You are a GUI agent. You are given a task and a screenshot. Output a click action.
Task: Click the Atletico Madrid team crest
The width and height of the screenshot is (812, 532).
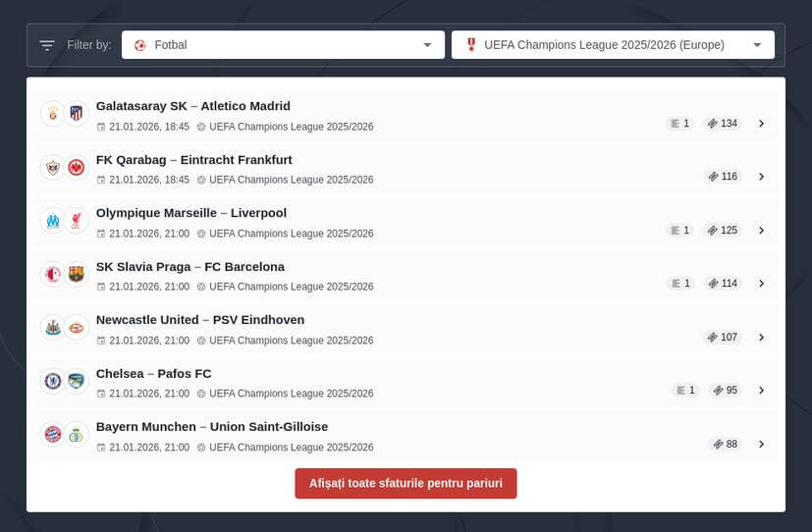(x=77, y=114)
